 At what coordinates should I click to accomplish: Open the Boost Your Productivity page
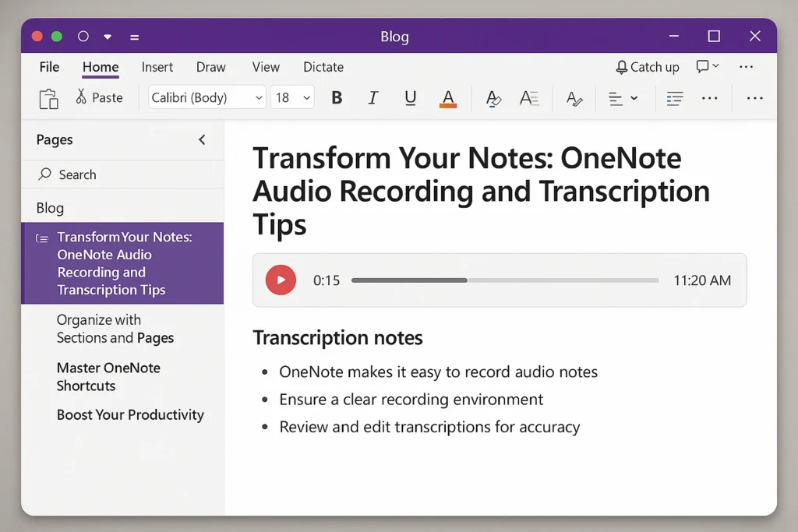tap(130, 414)
